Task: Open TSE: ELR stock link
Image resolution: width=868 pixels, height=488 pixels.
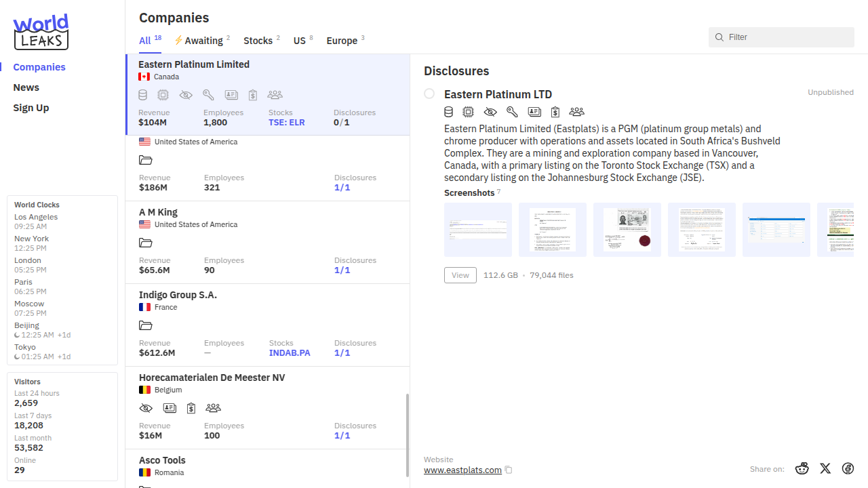Action: coord(287,123)
